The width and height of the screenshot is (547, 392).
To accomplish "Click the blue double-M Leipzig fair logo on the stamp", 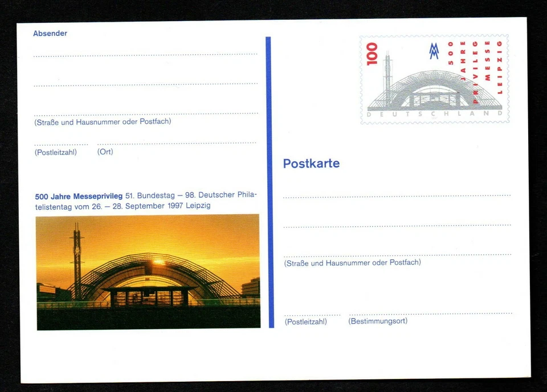I will [x=434, y=51].
